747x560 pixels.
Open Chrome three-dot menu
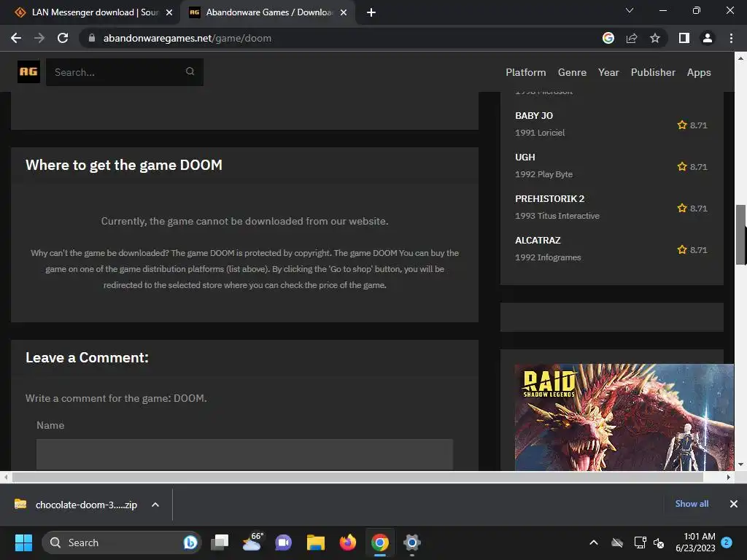pyautogui.click(x=731, y=38)
